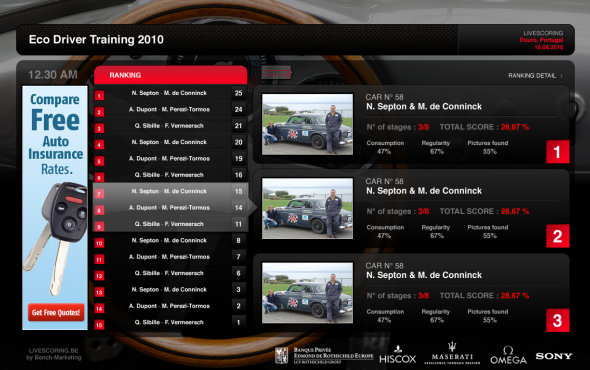Select N. Septon - M. de Conninck in row 13
The height and width of the screenshot is (370, 590).
pos(169,289)
